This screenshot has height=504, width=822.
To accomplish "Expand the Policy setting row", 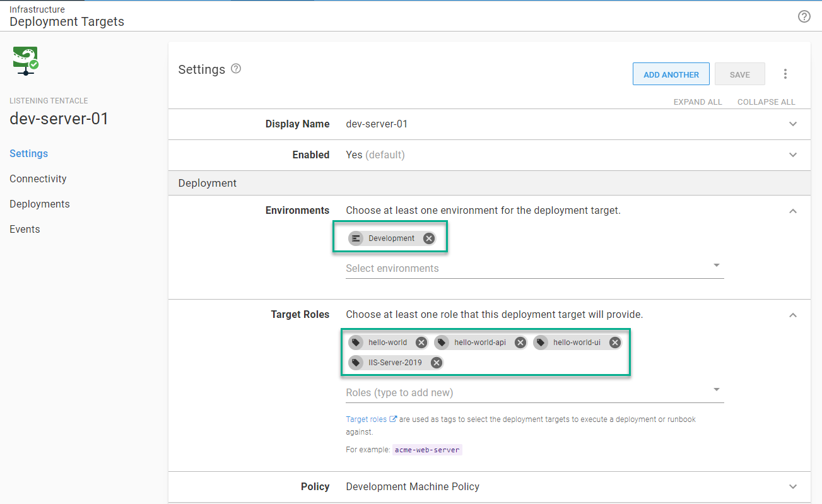I will 792,486.
